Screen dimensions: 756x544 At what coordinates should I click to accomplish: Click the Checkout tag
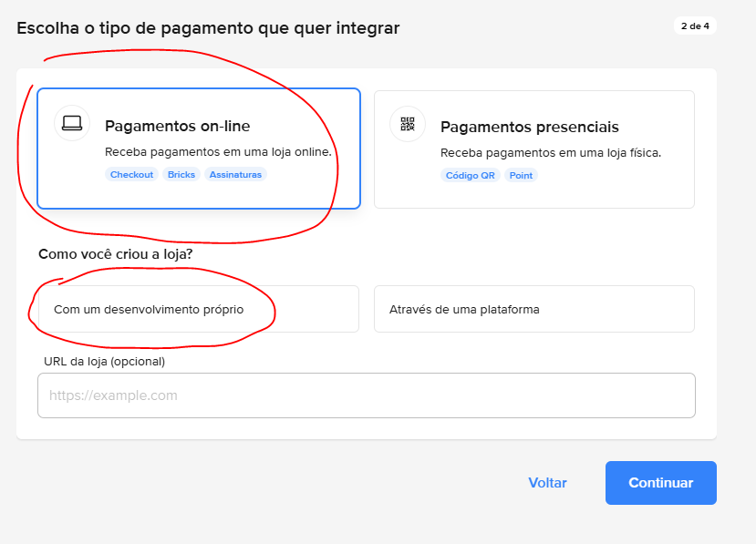pos(131,174)
